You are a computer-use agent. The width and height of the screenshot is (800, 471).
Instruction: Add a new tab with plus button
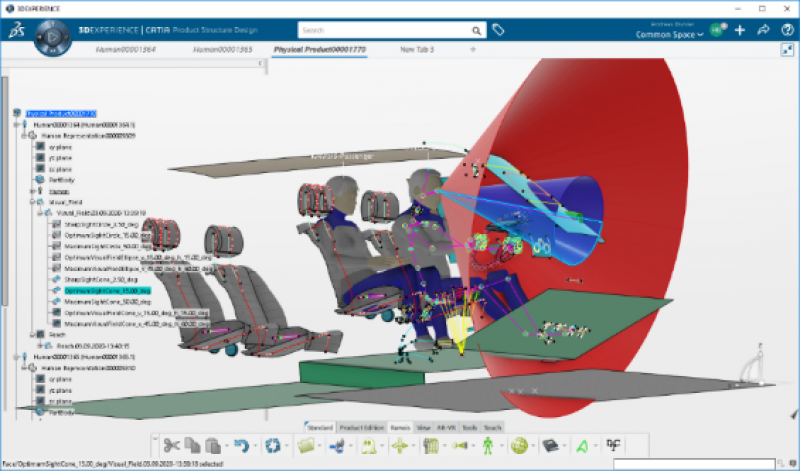click(x=473, y=48)
